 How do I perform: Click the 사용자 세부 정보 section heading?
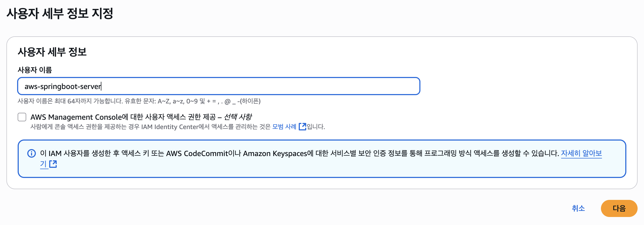pyautogui.click(x=52, y=52)
